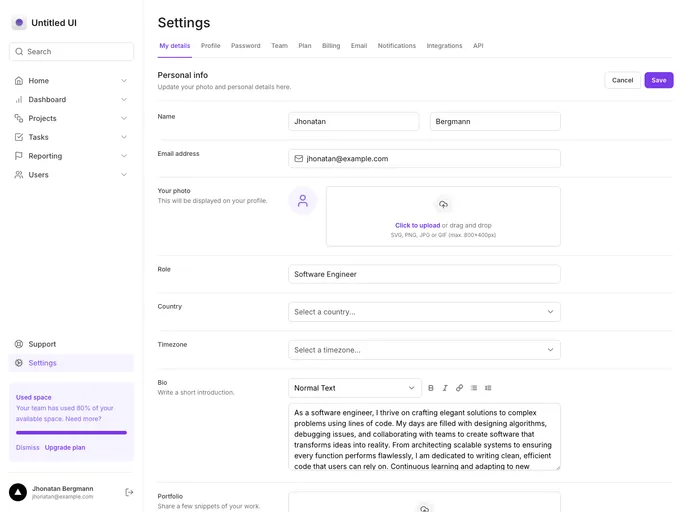Open the Normal Text style dropdown
688x512 pixels.
355,388
